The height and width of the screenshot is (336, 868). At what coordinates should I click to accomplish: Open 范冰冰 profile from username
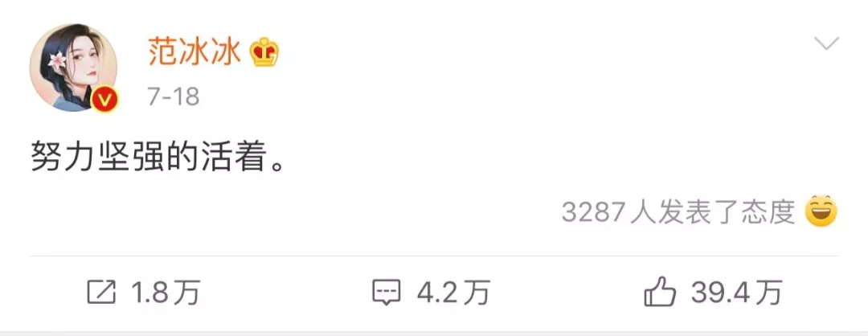point(194,53)
